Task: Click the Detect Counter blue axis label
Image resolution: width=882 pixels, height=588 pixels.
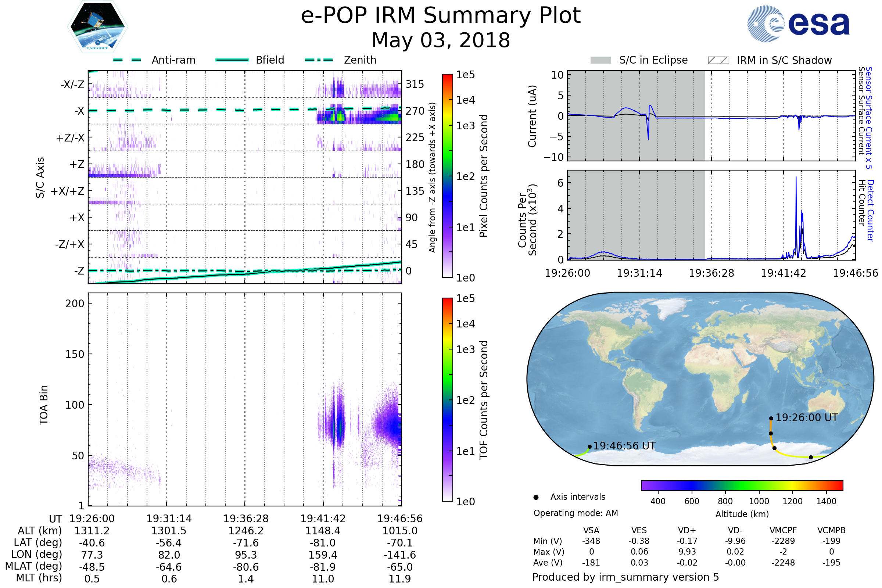Action: point(870,210)
